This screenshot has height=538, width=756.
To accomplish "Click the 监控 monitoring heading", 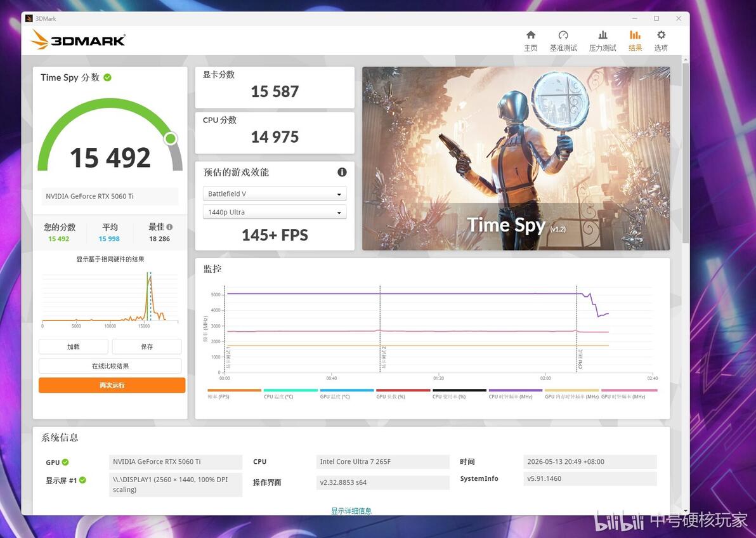I will click(212, 269).
